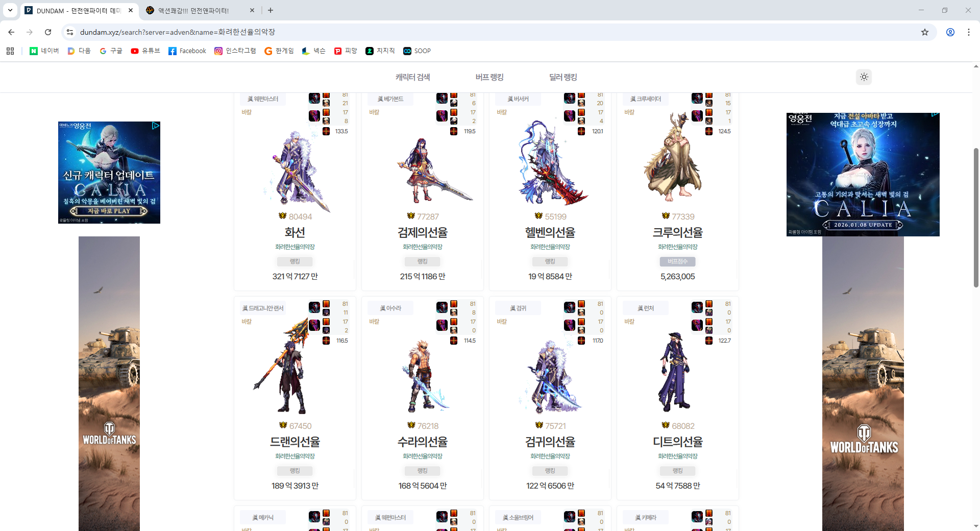This screenshot has width=980, height=531.
Task: Open the Instagram bookmark (인스타그램)
Action: (235, 51)
